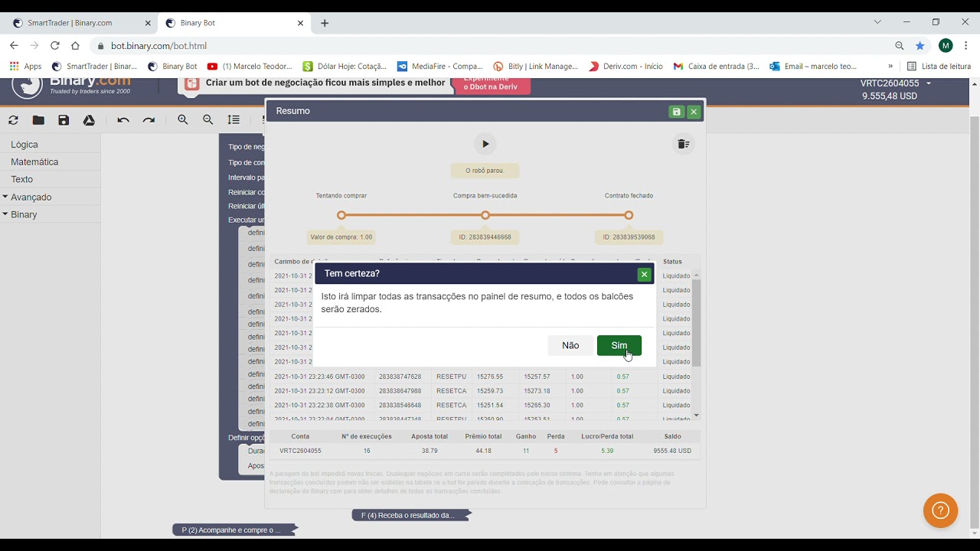
Task: Click Lucro/Perda total value 5.39
Action: click(607, 451)
